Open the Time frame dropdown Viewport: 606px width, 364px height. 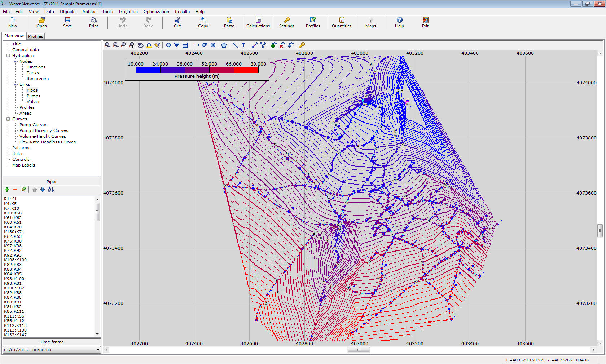tap(97, 350)
